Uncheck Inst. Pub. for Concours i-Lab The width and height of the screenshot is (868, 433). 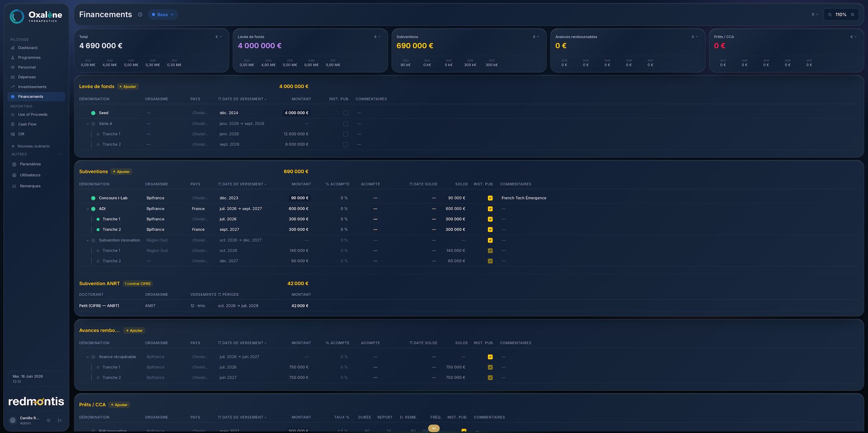[x=490, y=198]
